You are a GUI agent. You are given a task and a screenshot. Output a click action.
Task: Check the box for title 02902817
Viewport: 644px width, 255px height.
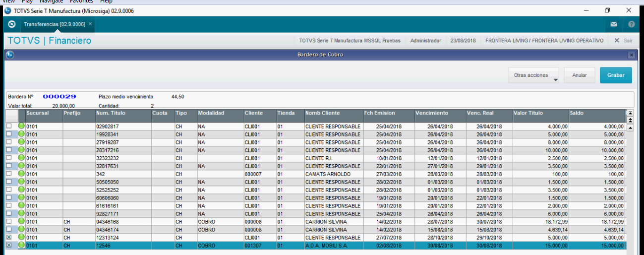[9, 127]
